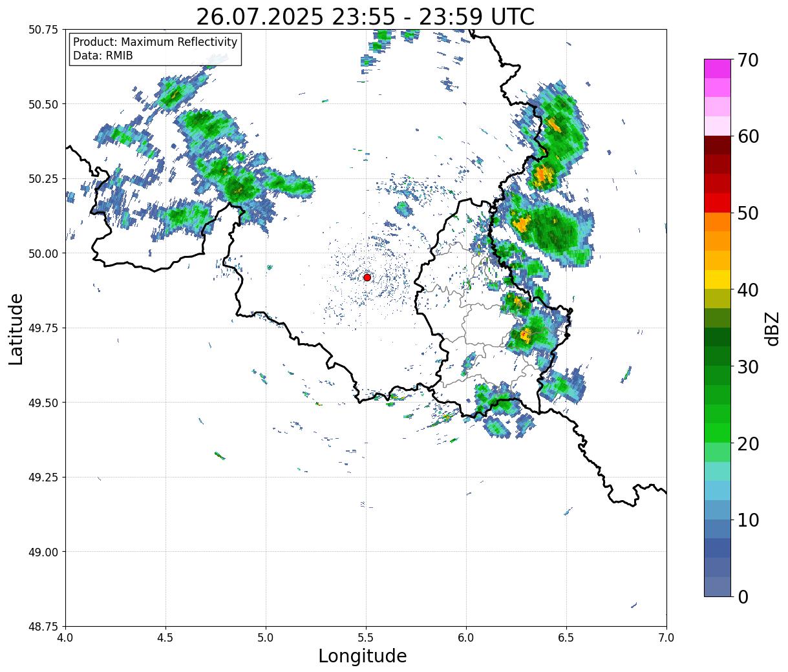Click longitude tick label 4.5
The image size is (788, 672).
click(x=165, y=637)
